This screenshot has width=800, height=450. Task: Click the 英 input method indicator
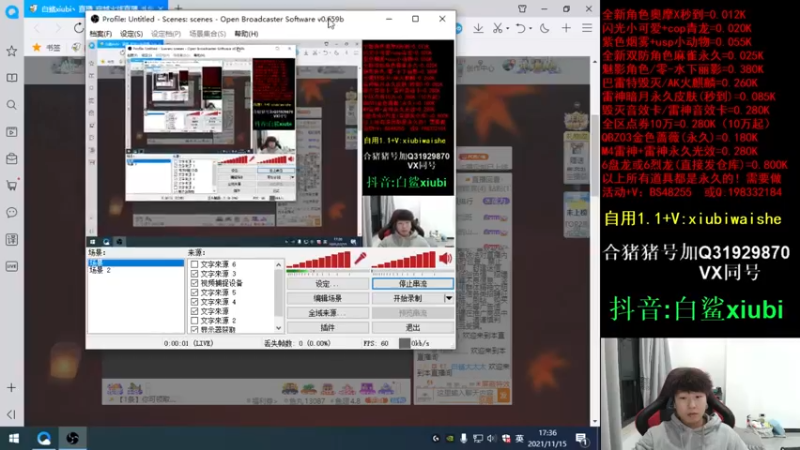coord(519,438)
